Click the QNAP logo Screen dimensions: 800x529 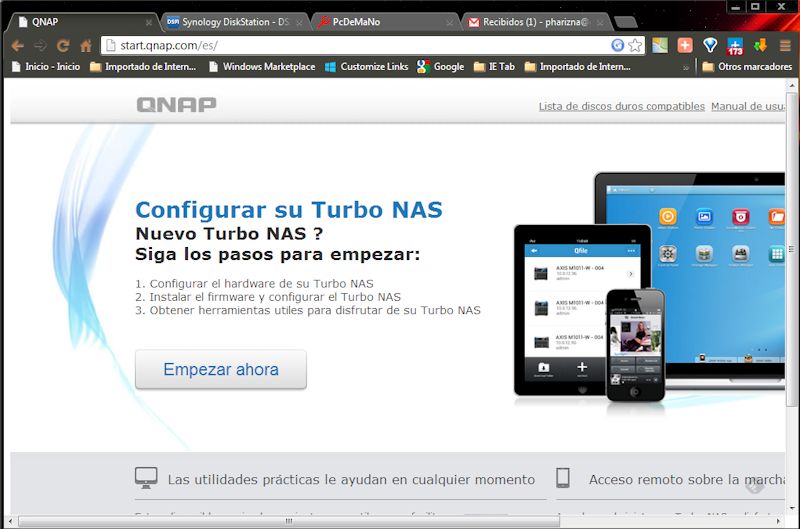point(176,105)
